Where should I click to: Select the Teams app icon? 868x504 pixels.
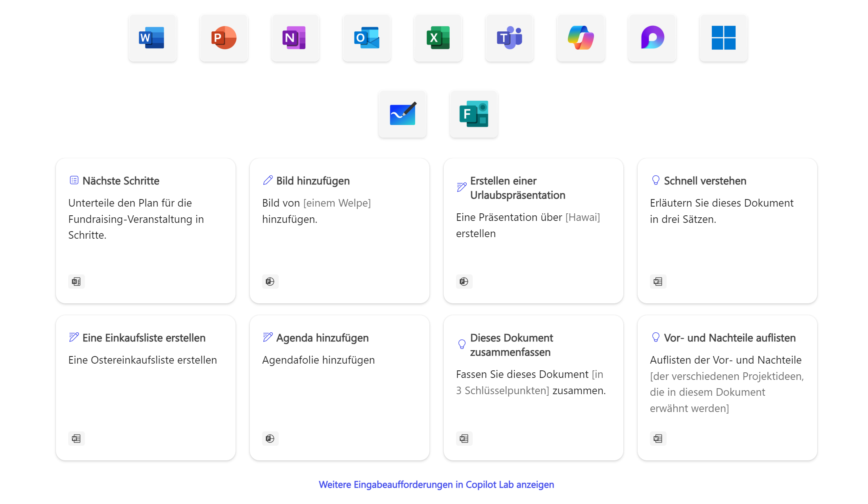pyautogui.click(x=509, y=38)
